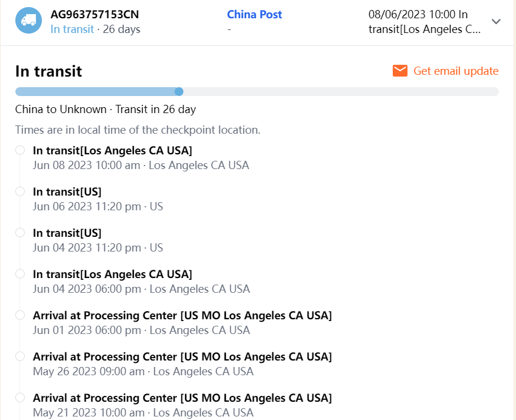The width and height of the screenshot is (516, 420).
Task: Click the May 21 arrival checkpoint marker
Action: pos(20,398)
